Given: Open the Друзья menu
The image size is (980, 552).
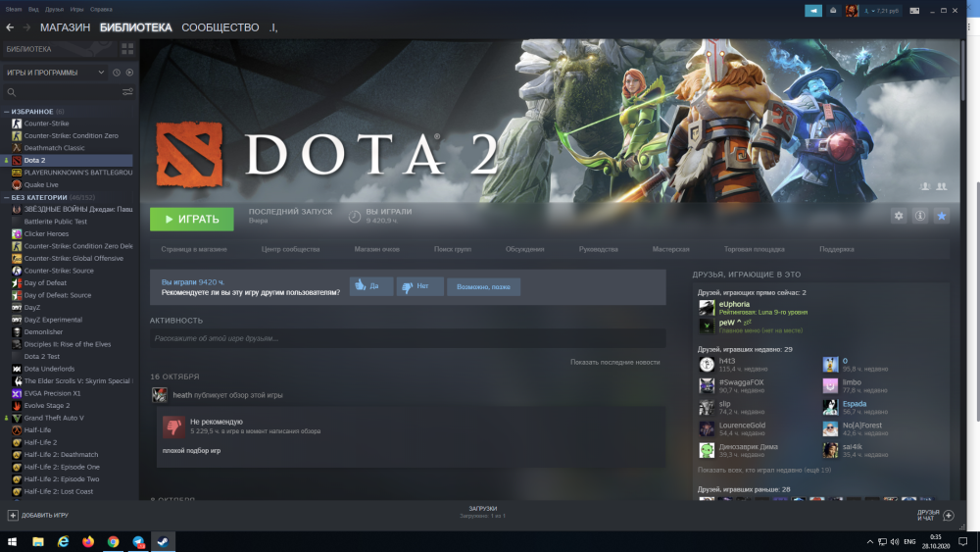Looking at the screenshot, I should point(54,10).
